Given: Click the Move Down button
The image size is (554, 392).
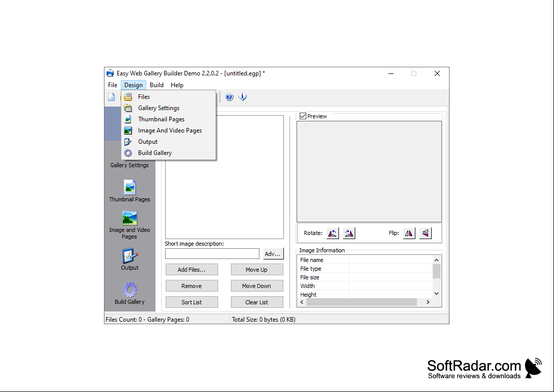Looking at the screenshot, I should coord(257,286).
